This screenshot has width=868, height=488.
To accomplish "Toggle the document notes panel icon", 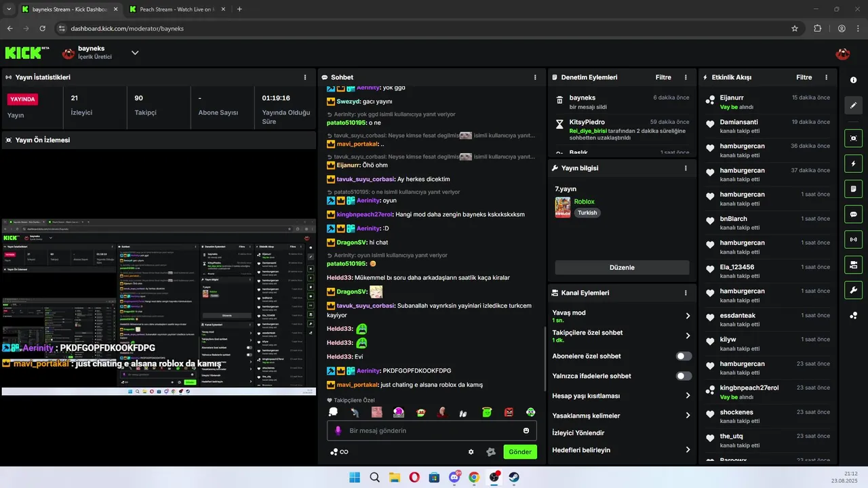I will click(853, 188).
